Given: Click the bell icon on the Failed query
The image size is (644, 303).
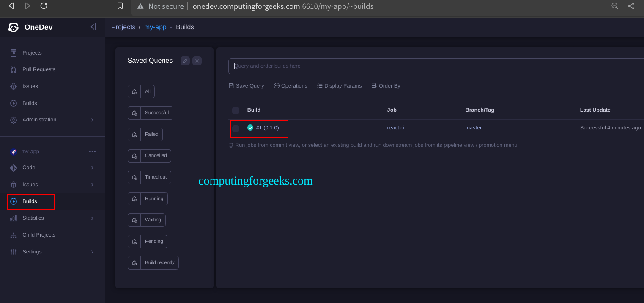Looking at the screenshot, I should 134,134.
